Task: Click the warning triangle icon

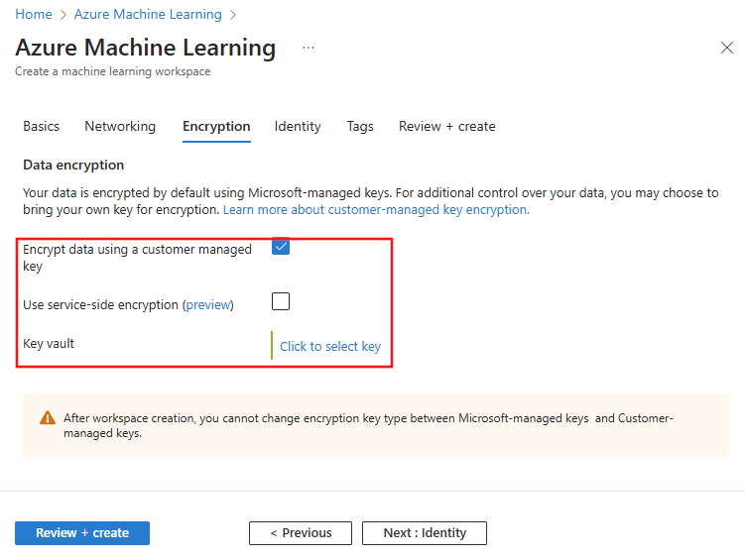Action: click(48, 418)
